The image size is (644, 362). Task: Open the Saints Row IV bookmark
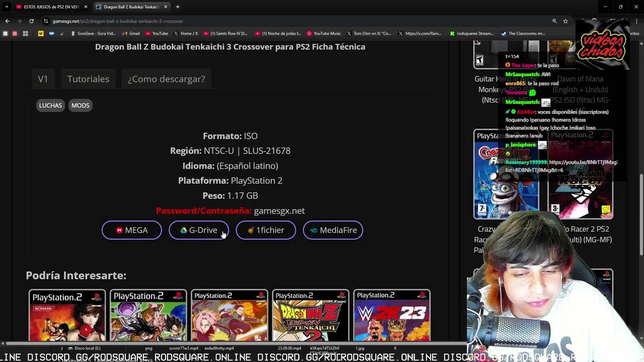pos(225,34)
